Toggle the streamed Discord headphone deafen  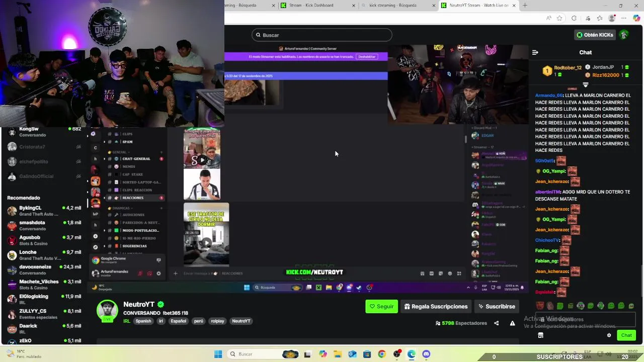point(149,274)
